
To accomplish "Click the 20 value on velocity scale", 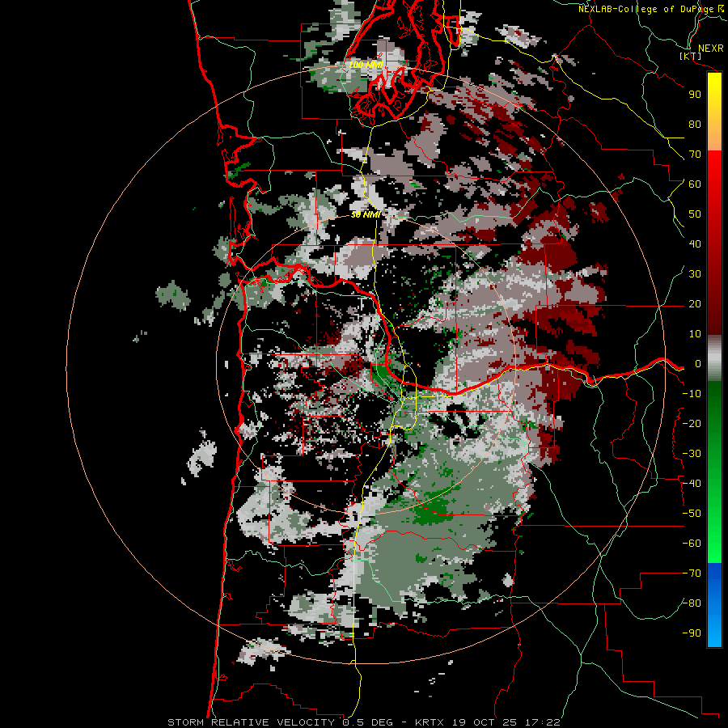I will pyautogui.click(x=695, y=304).
